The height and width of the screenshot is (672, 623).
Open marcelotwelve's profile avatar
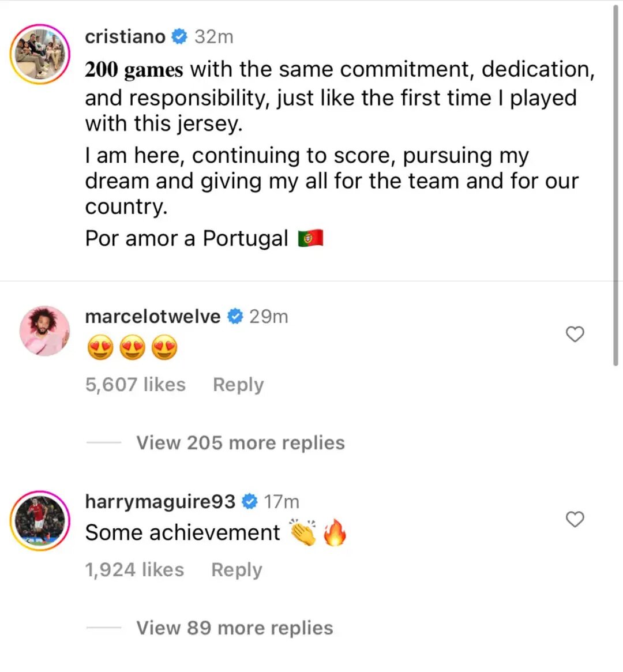[44, 331]
